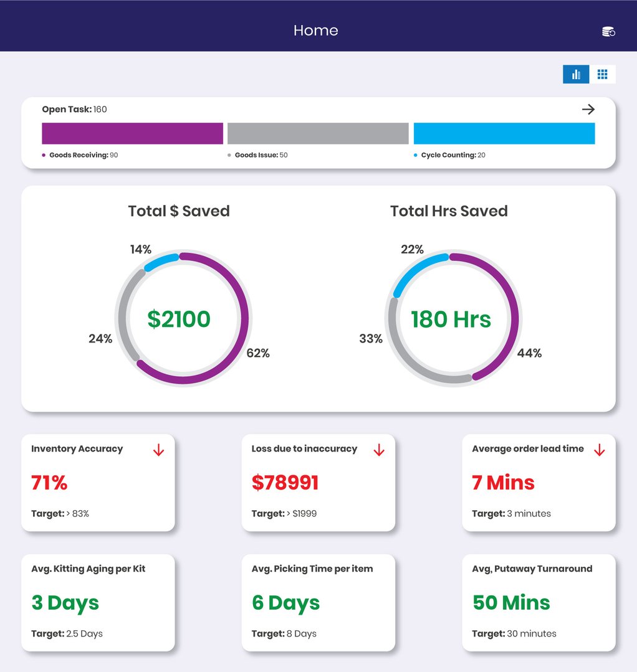Toggle the Goods Receiving legend marker
637x672 pixels.
tap(43, 154)
